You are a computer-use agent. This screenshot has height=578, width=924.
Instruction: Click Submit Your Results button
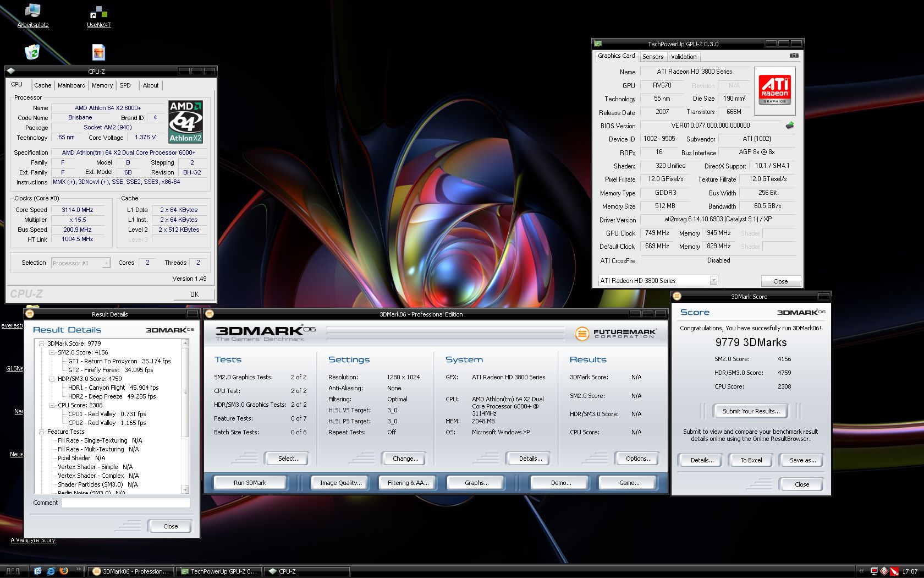751,411
